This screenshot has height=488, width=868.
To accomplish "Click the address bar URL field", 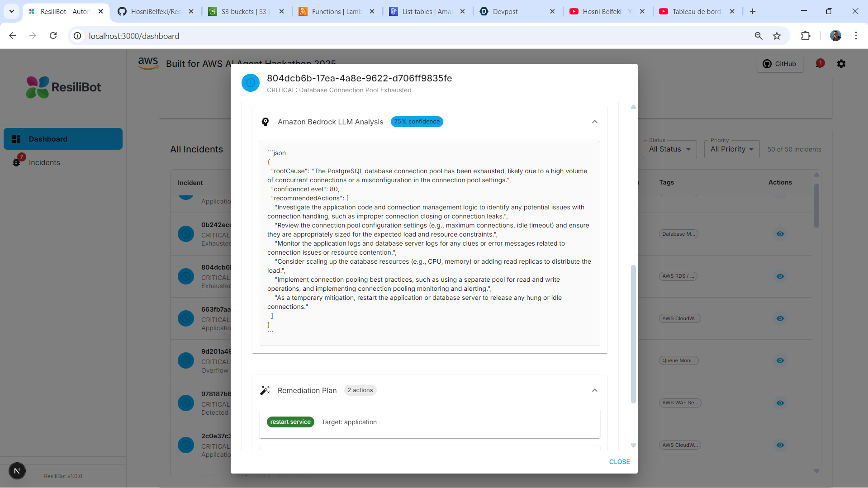I will click(416, 36).
